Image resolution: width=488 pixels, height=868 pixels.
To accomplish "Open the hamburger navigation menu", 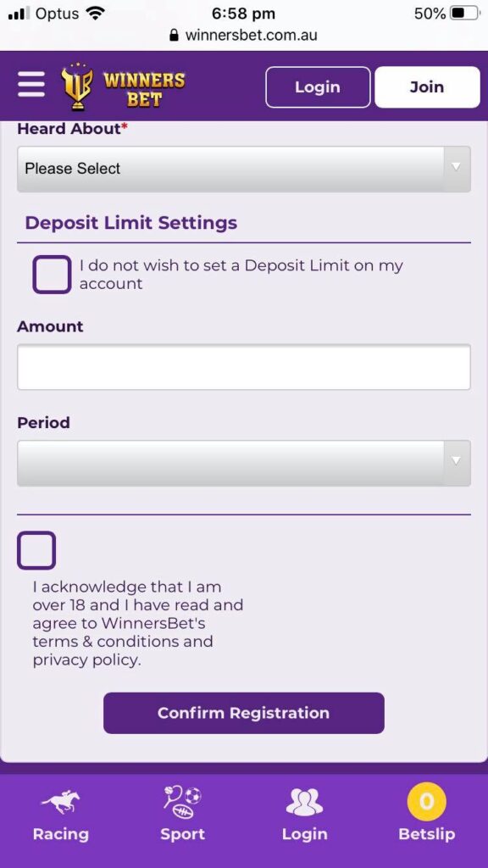I will click(x=30, y=85).
